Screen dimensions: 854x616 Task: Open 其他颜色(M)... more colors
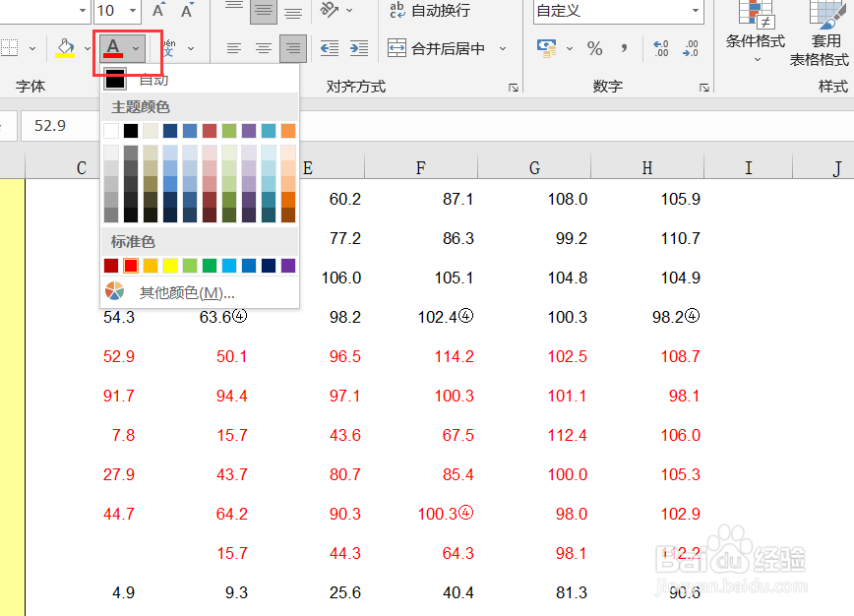pos(200,292)
